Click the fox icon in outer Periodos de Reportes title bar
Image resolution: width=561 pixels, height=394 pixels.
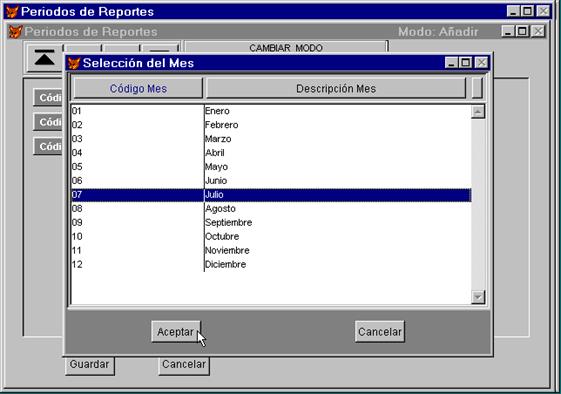pos(12,12)
